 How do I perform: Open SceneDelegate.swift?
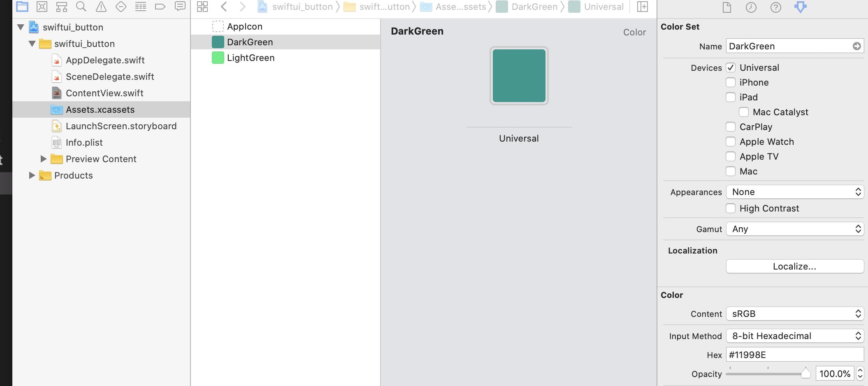[110, 77]
